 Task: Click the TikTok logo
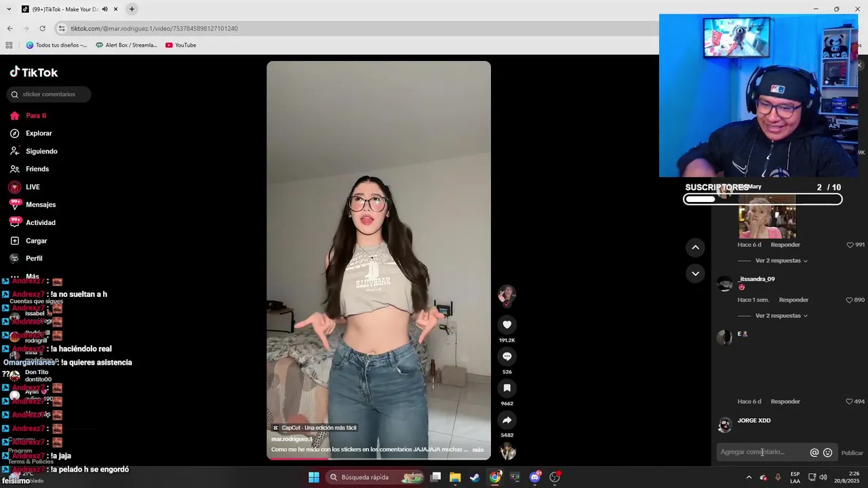pyautogui.click(x=34, y=73)
